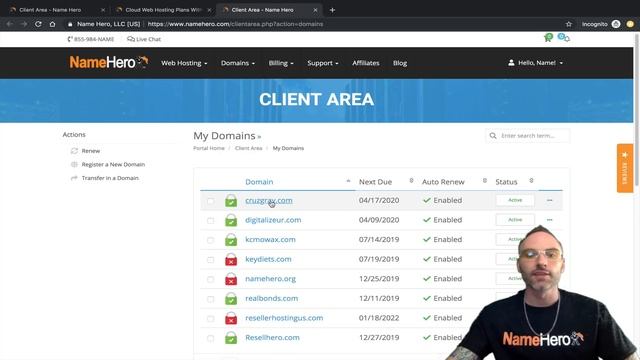Image resolution: width=640 pixels, height=360 pixels.
Task: Open the digitalizeur.com domain link
Action: [x=273, y=220]
